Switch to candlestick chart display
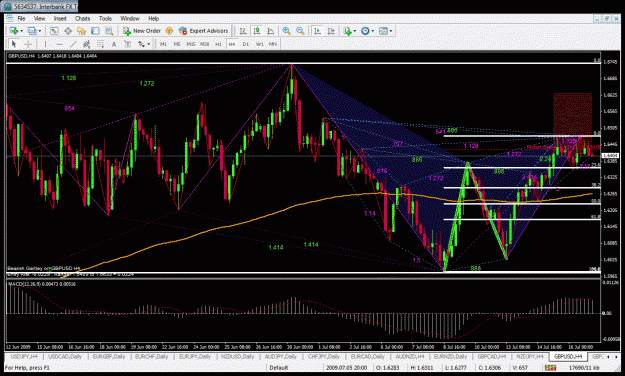The image size is (625, 376). [257, 31]
